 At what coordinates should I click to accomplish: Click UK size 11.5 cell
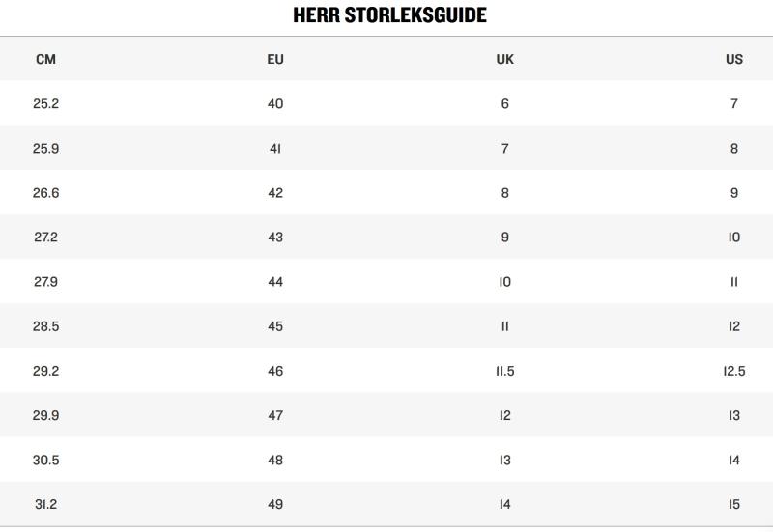pos(504,371)
